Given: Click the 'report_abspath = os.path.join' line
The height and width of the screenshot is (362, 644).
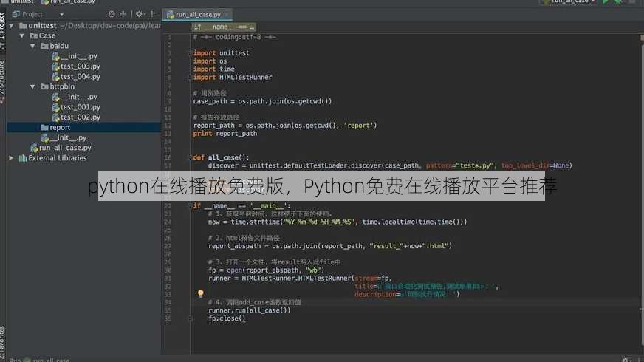Looking at the screenshot, I should pos(330,246).
